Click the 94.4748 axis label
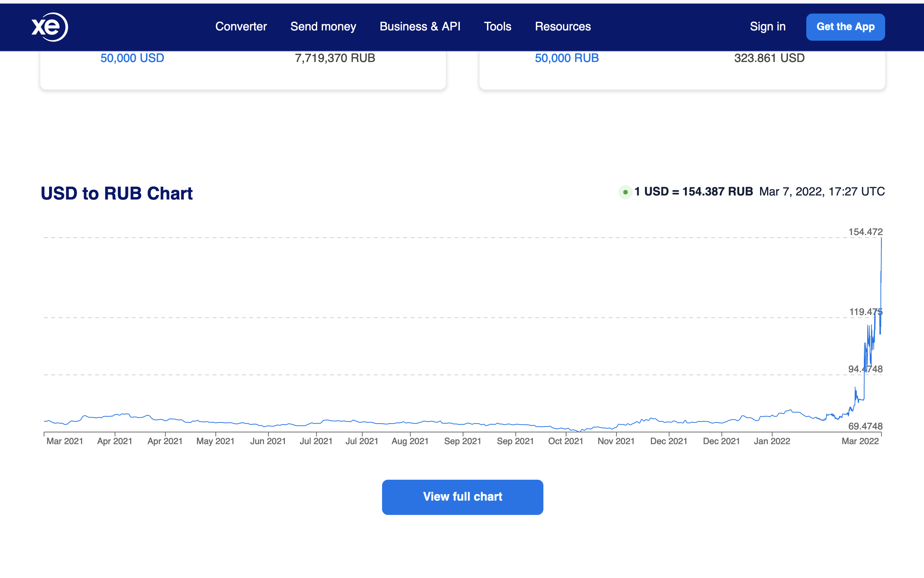 (x=865, y=369)
